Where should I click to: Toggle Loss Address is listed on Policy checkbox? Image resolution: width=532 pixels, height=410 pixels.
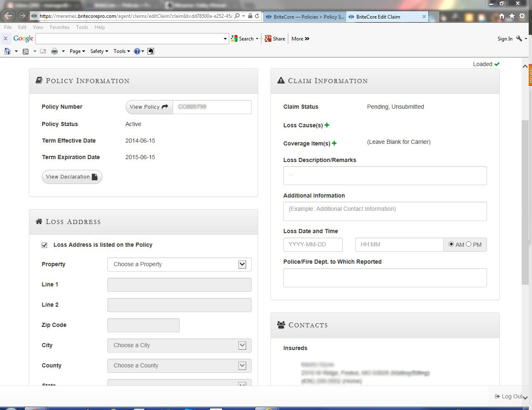(x=45, y=245)
